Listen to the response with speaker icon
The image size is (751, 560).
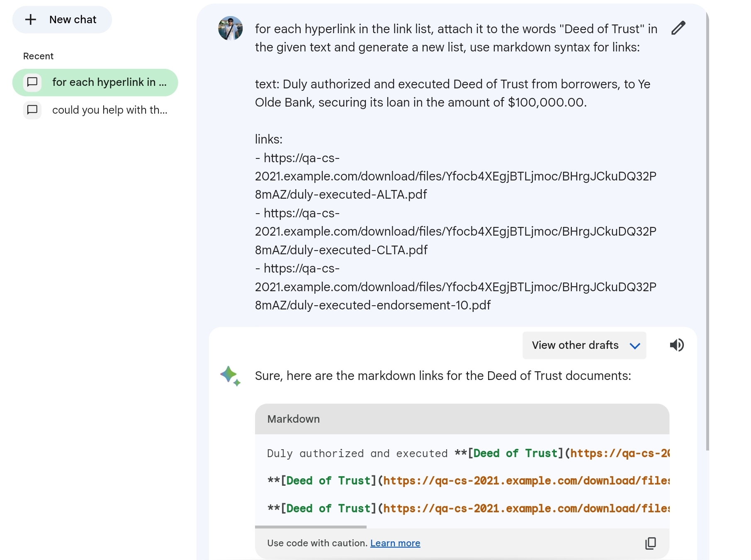click(677, 345)
